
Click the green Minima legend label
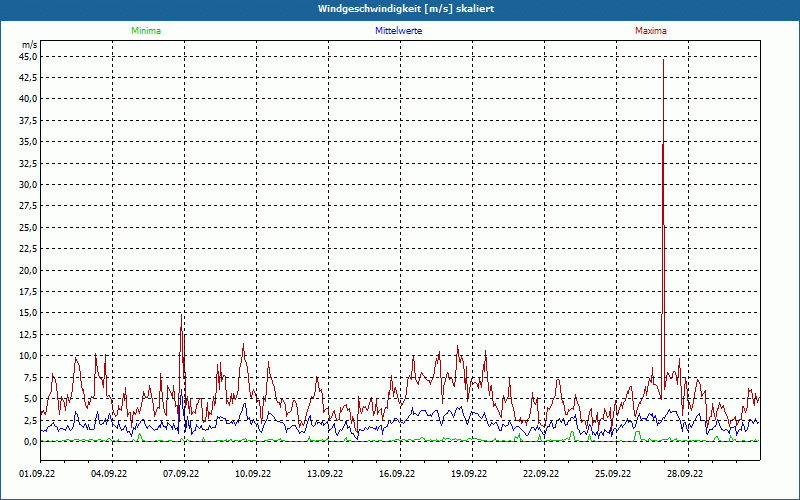coord(146,31)
